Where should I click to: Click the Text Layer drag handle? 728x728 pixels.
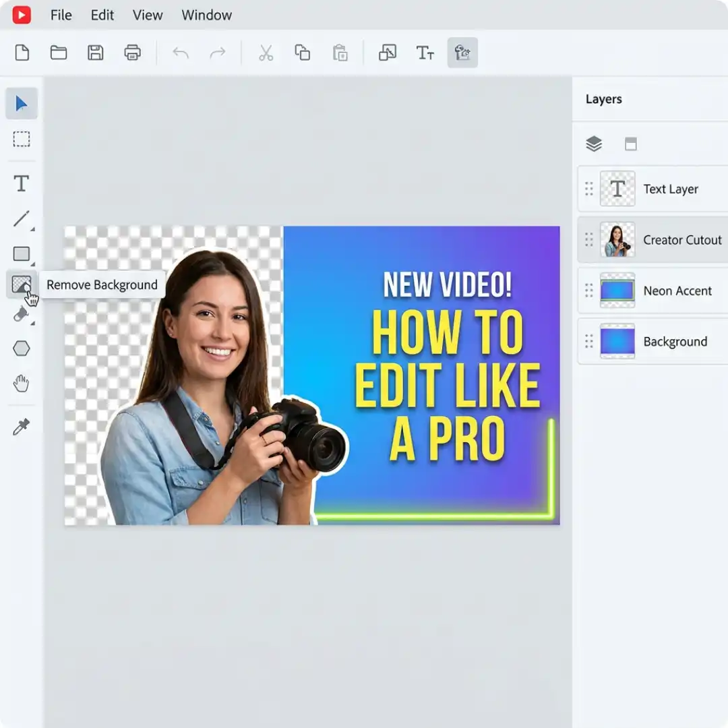(588, 189)
